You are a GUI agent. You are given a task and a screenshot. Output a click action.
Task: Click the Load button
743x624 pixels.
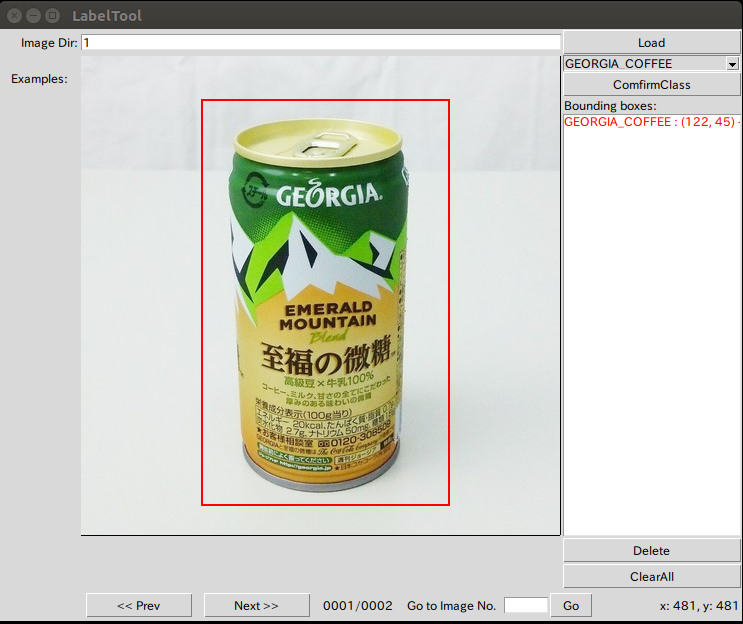tap(651, 43)
